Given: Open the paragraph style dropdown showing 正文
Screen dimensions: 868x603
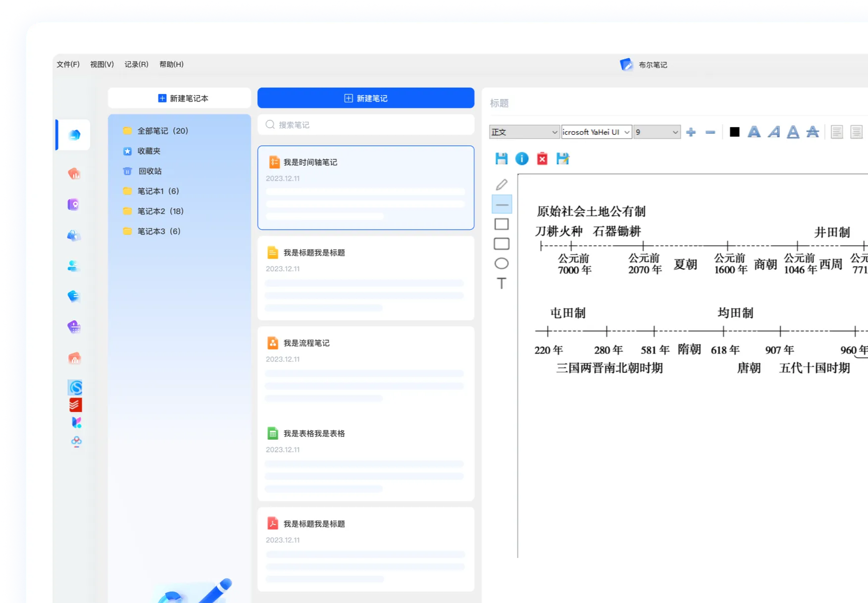Looking at the screenshot, I should pos(523,132).
